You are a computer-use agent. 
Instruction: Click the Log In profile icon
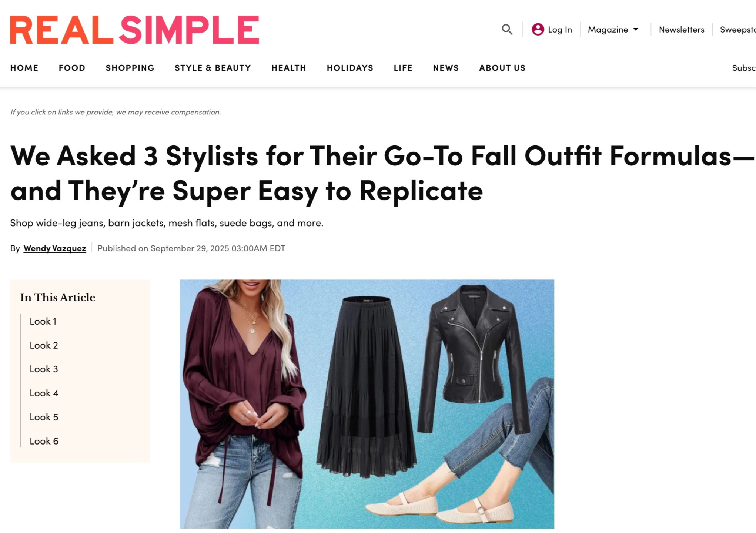pyautogui.click(x=538, y=29)
